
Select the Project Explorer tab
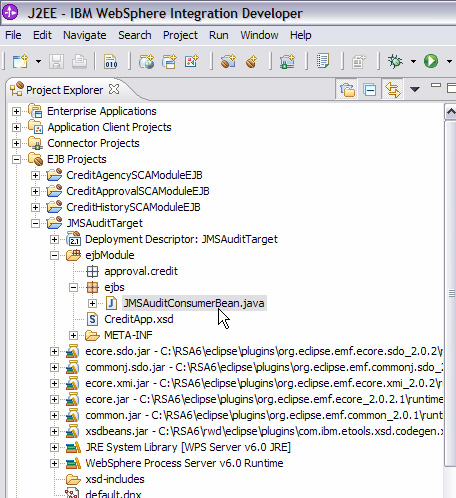click(64, 90)
